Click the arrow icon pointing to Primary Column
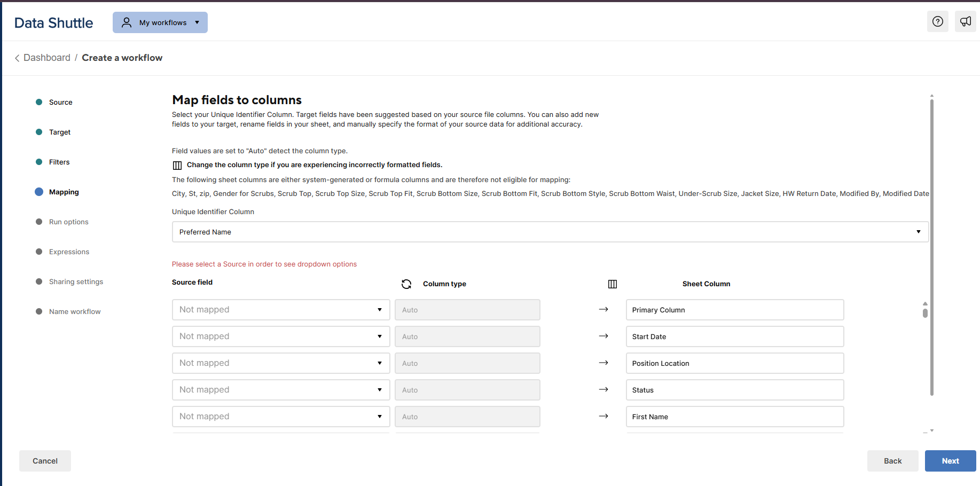The height and width of the screenshot is (486, 980). coord(603,309)
